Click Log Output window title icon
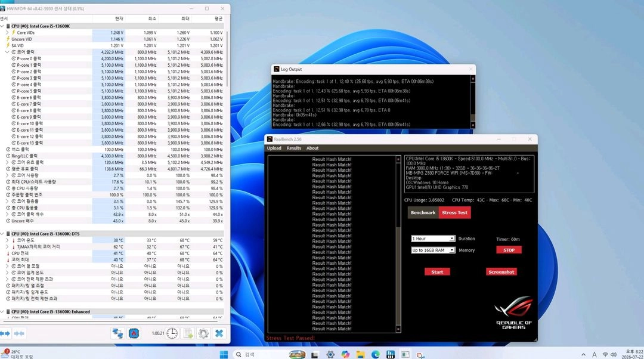 (x=277, y=69)
